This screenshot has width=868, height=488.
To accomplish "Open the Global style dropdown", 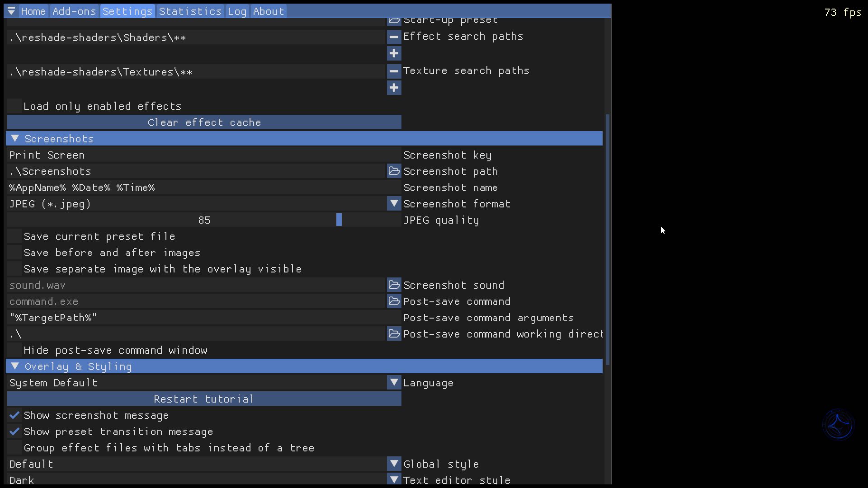I will pos(394,464).
